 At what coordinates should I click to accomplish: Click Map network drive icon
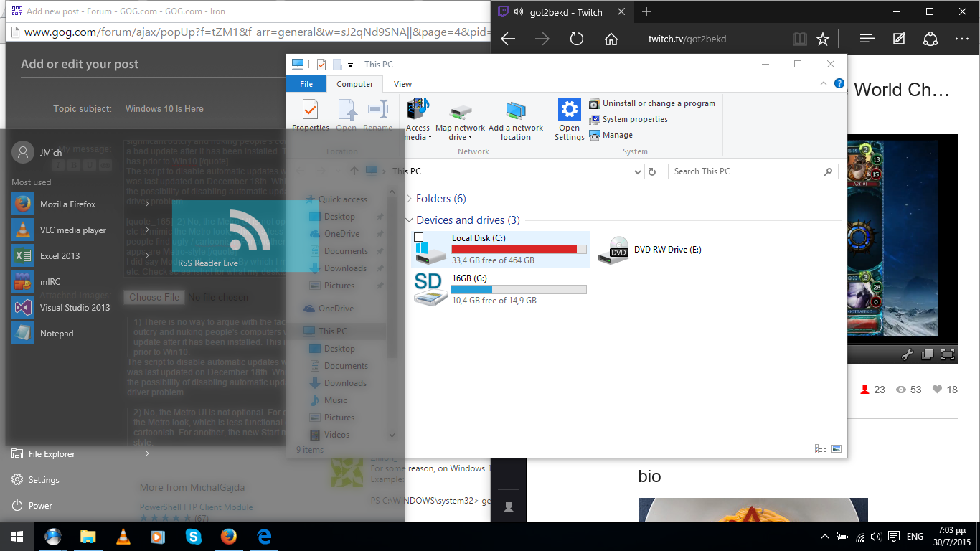[461, 112]
